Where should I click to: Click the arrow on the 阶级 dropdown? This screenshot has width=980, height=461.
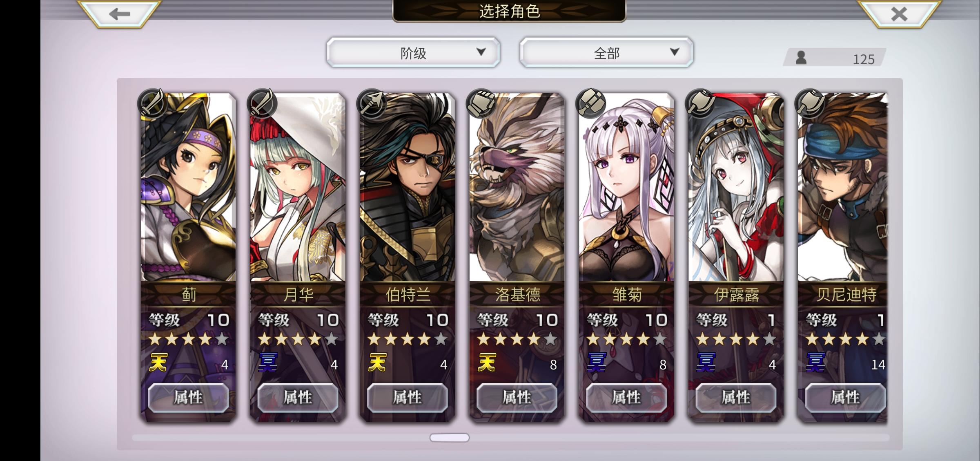coord(481,52)
